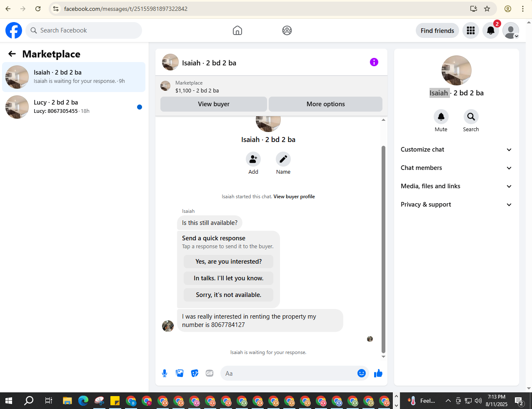
Task: Choose a sticker icon
Action: pyautogui.click(x=195, y=373)
